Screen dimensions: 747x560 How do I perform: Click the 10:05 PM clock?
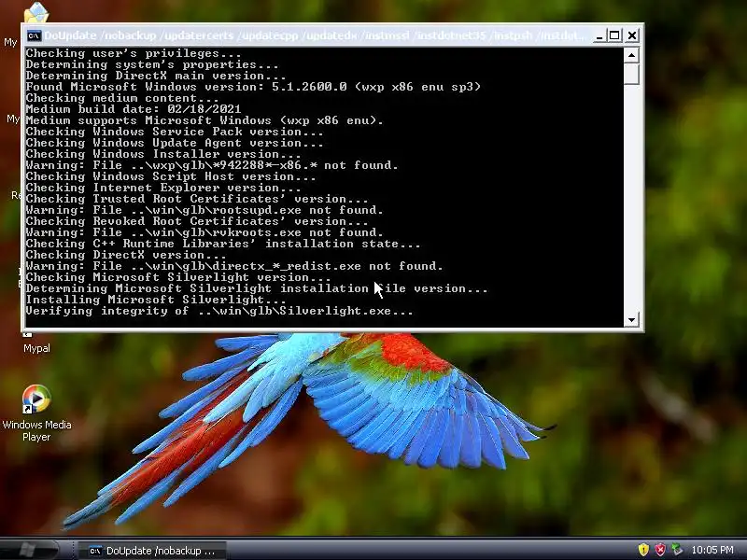pyautogui.click(x=712, y=550)
